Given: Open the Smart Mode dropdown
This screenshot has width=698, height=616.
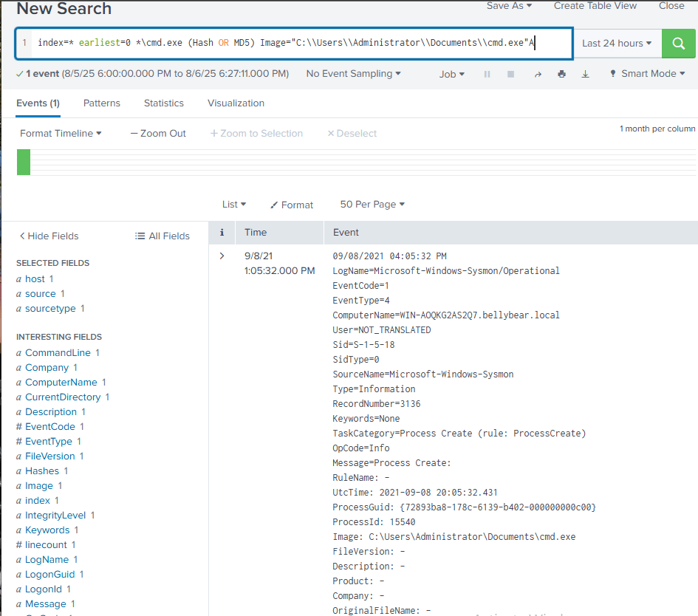Looking at the screenshot, I should [647, 74].
